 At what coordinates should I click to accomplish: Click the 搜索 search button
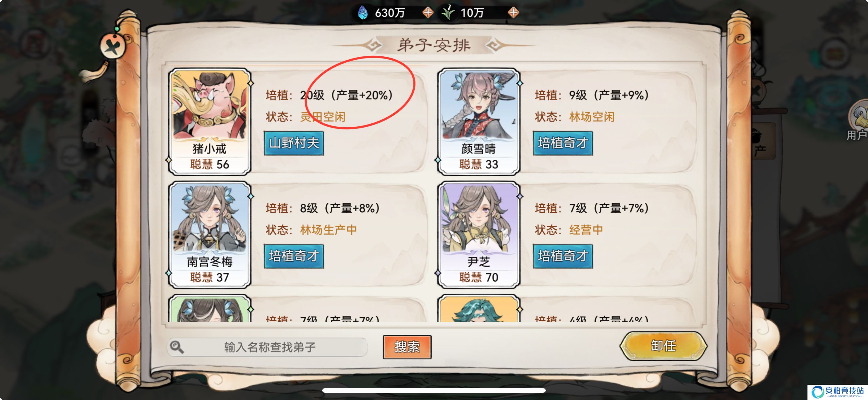407,347
